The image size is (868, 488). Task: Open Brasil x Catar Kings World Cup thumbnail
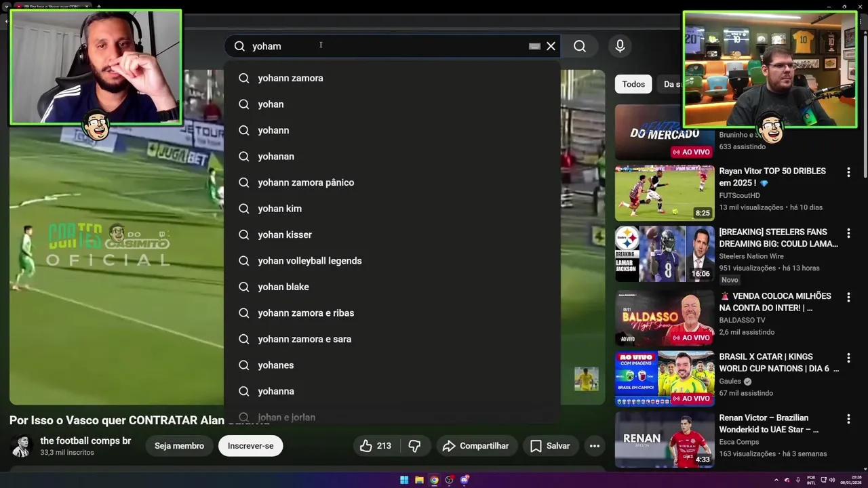click(x=665, y=378)
